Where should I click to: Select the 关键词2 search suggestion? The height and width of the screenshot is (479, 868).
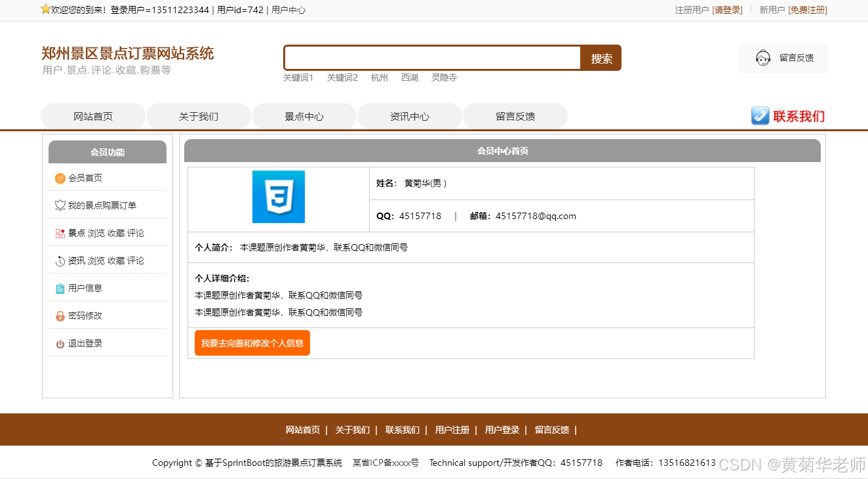(342, 77)
